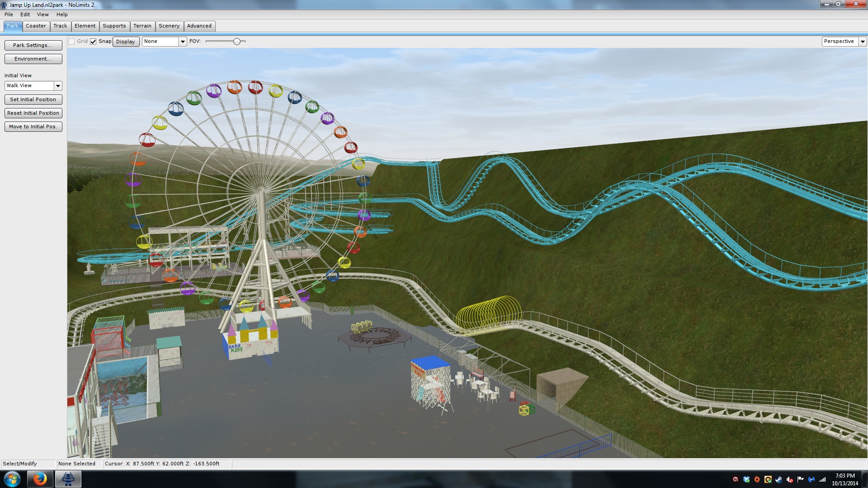Screen dimensions: 868x488
Task: Switch to the Terrain tab
Action: (x=142, y=26)
